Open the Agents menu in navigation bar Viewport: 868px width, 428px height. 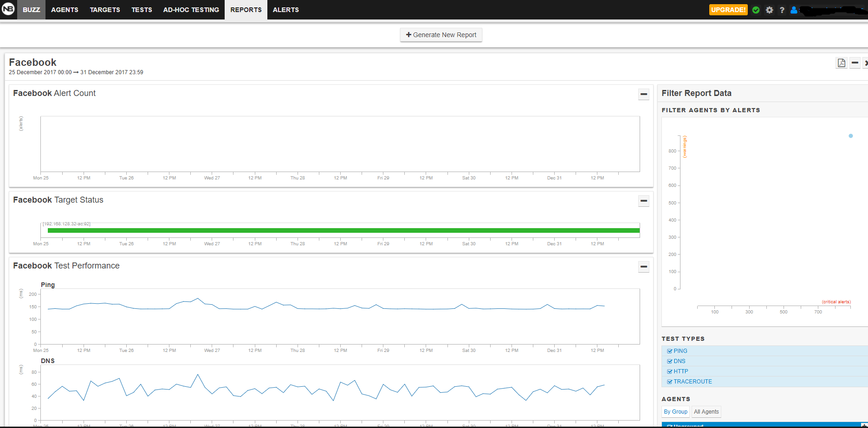(x=65, y=10)
